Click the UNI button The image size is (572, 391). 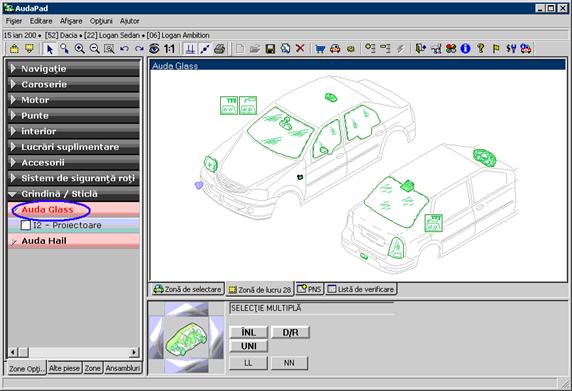248,346
